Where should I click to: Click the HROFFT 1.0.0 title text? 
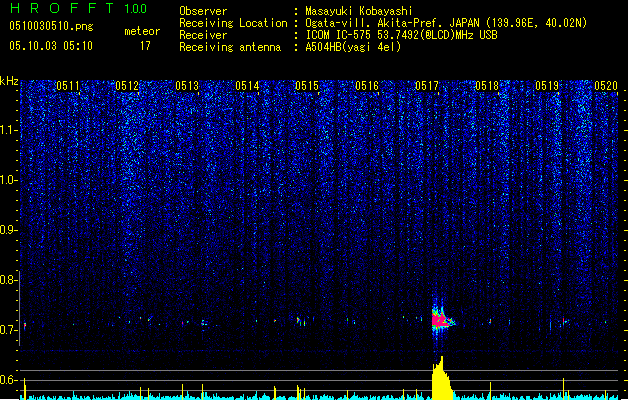[x=78, y=8]
